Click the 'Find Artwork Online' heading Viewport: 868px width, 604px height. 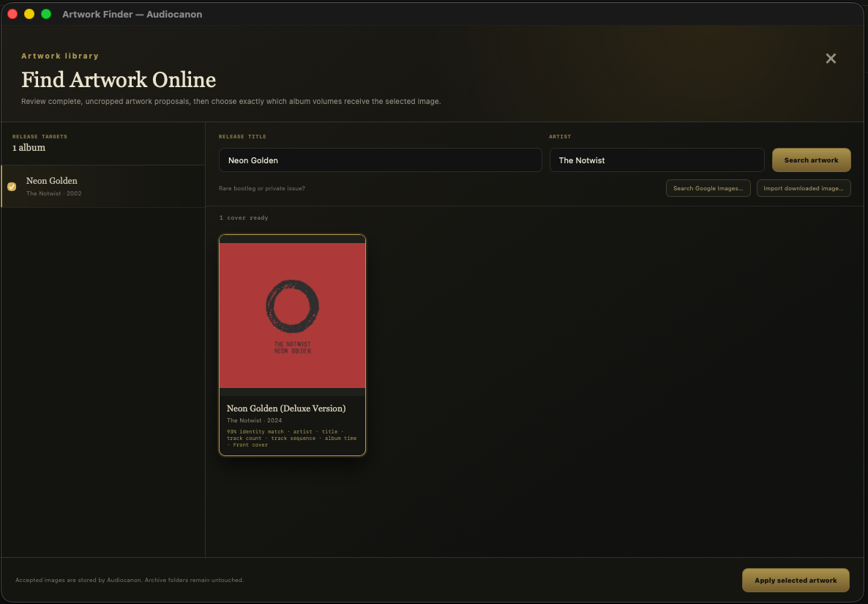click(x=119, y=80)
